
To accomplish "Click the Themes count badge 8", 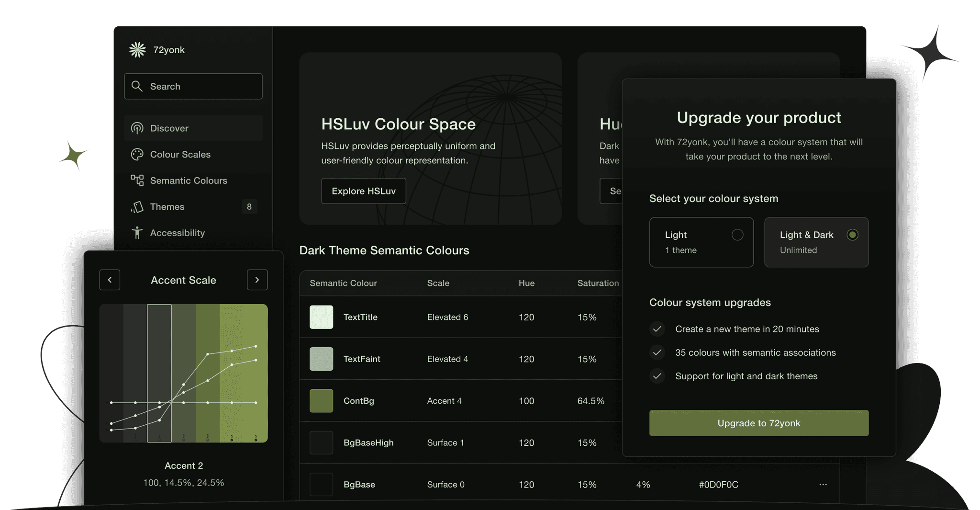I will [249, 207].
